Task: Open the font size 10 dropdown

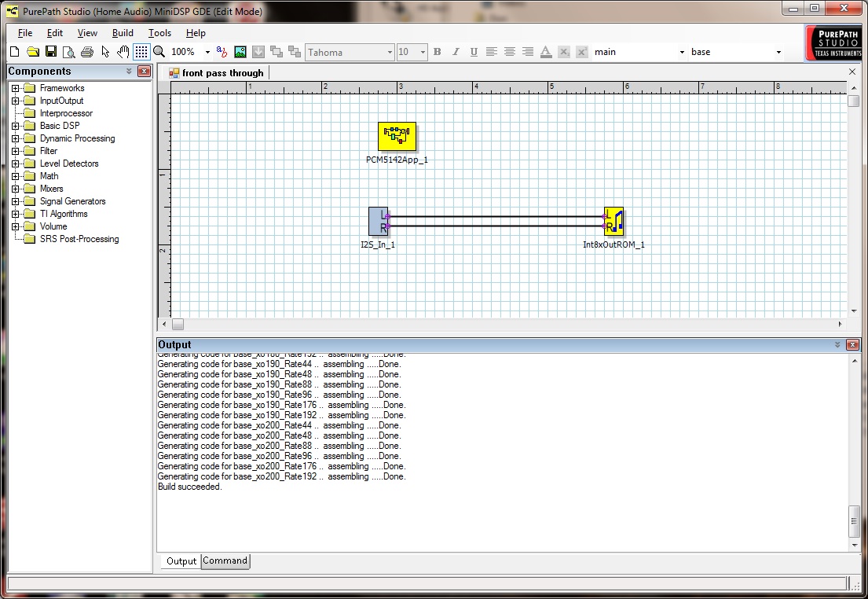Action: [423, 52]
